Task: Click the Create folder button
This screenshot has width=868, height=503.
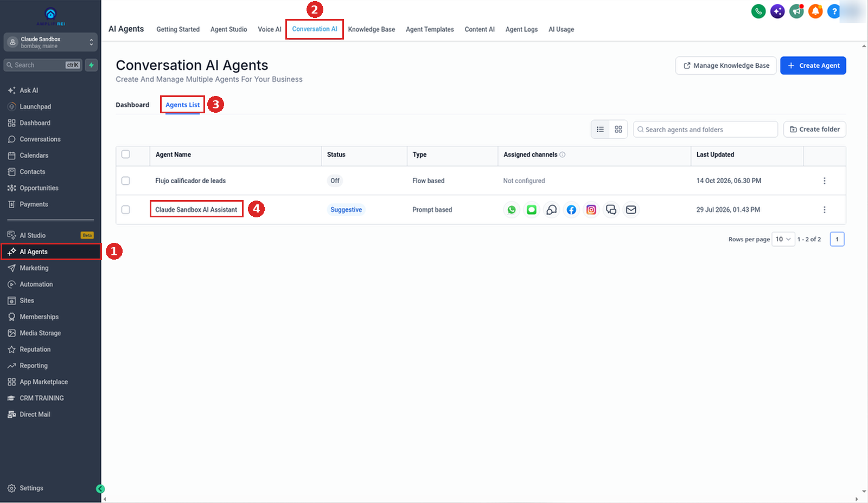Action: pos(815,130)
